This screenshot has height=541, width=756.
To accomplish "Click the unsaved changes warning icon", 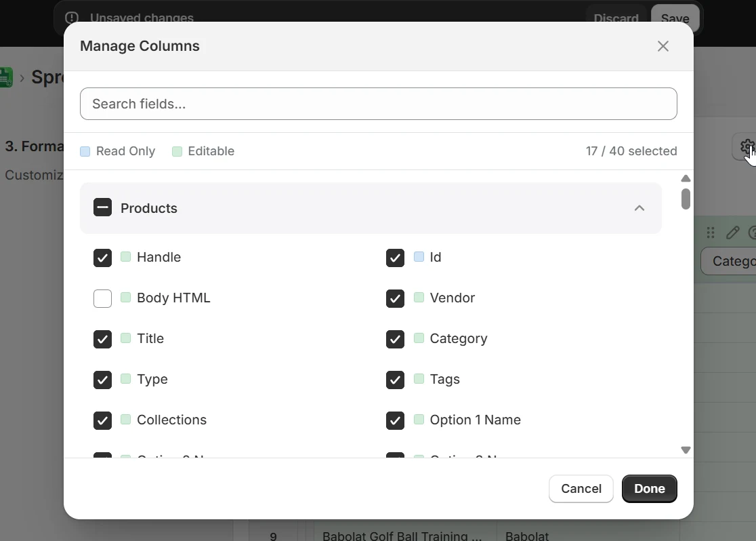I will (x=71, y=18).
